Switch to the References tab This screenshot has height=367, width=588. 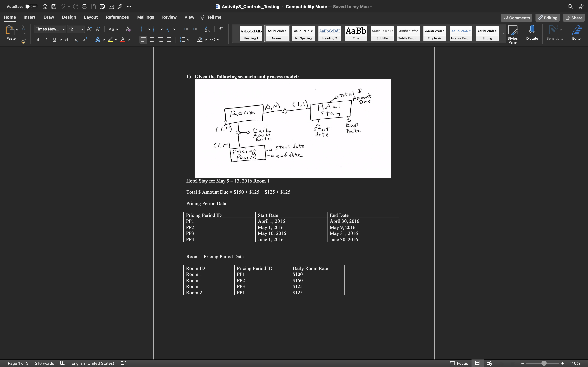click(x=117, y=17)
